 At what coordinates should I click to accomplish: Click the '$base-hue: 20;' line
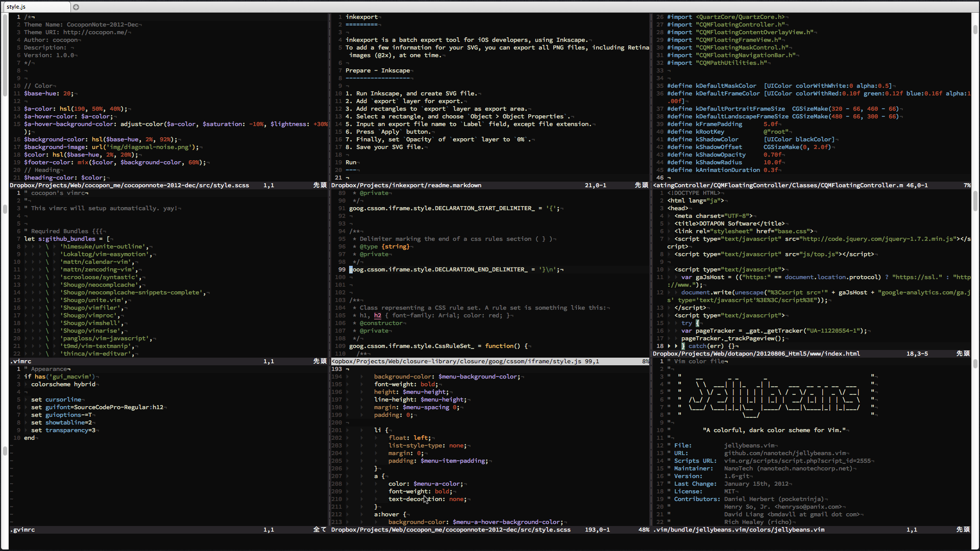49,93
